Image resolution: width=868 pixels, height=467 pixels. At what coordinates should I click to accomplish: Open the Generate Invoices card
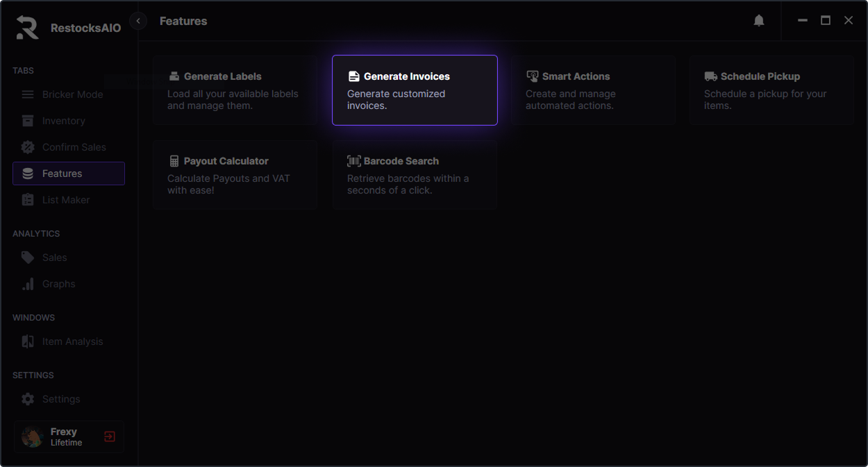click(415, 90)
